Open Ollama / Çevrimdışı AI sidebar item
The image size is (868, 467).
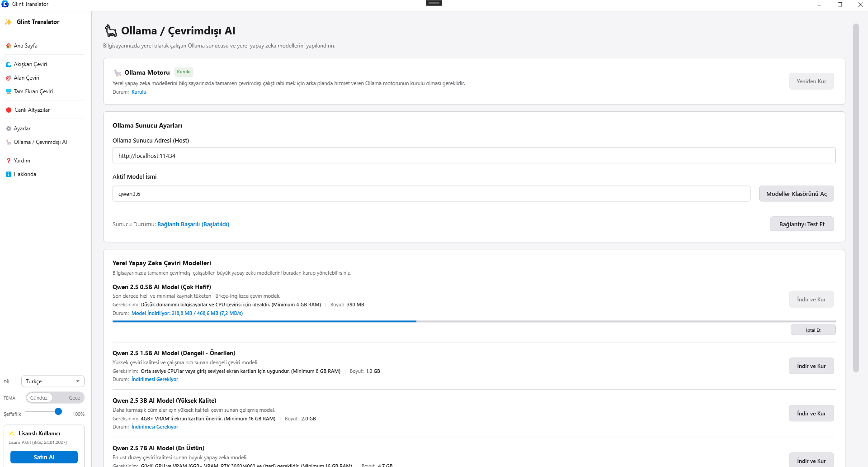click(x=40, y=142)
